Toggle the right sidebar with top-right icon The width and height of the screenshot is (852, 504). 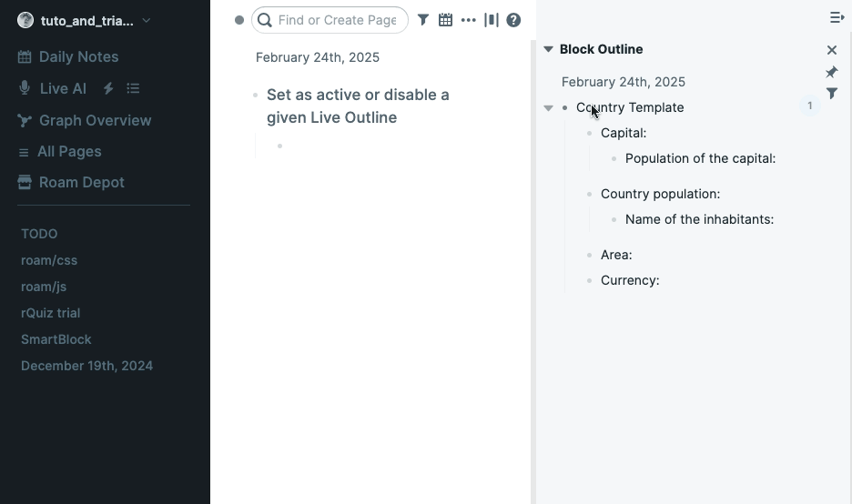pyautogui.click(x=837, y=17)
